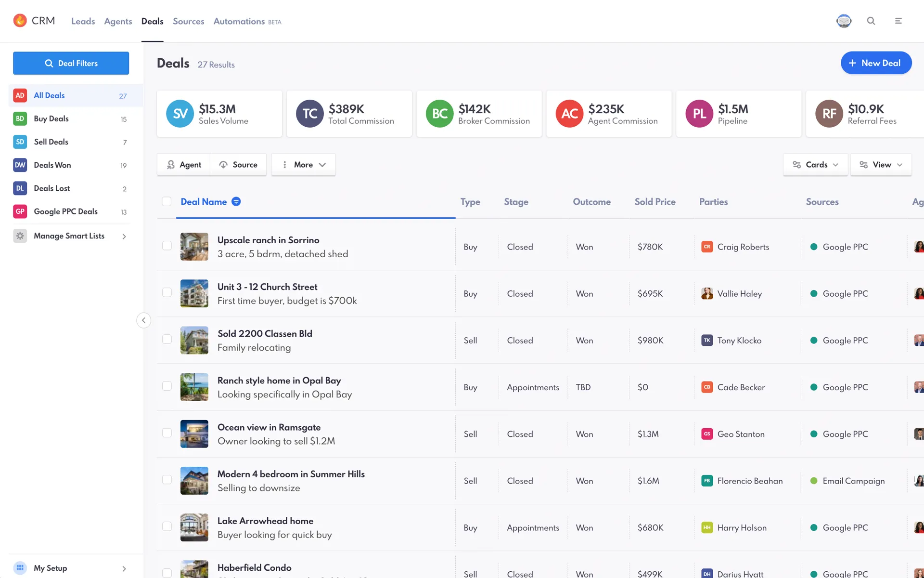924x578 pixels.
Task: Open the Ocean view in Ramsgate photo
Action: [194, 433]
